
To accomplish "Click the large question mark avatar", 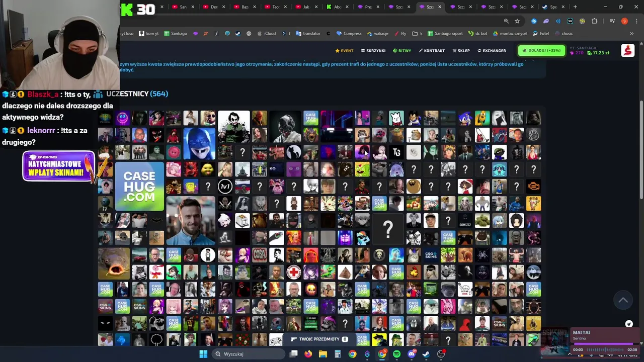I will tap(388, 229).
